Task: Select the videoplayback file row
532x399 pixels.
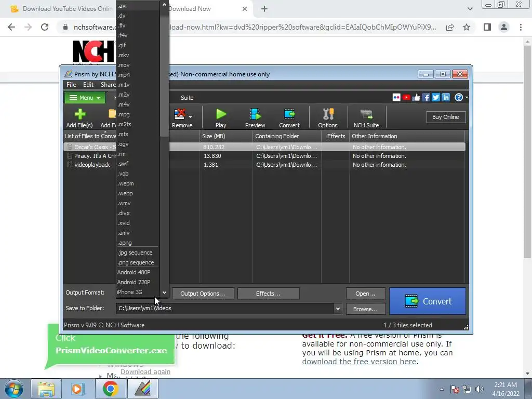Action: (264, 165)
